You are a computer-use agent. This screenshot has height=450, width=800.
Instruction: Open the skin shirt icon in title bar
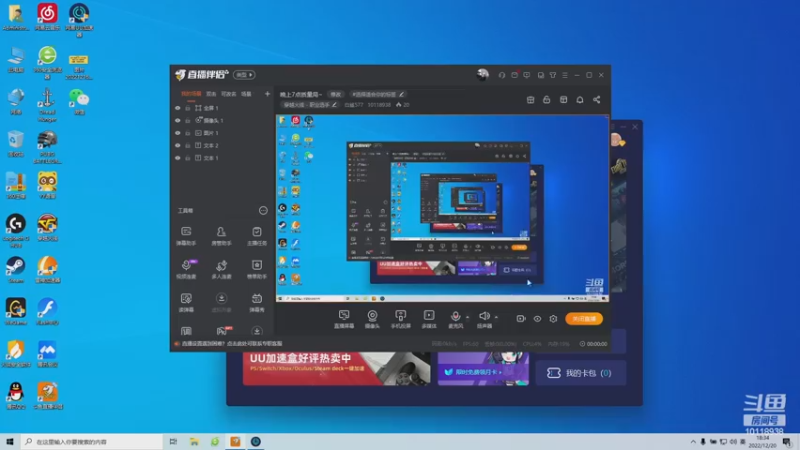(x=553, y=75)
